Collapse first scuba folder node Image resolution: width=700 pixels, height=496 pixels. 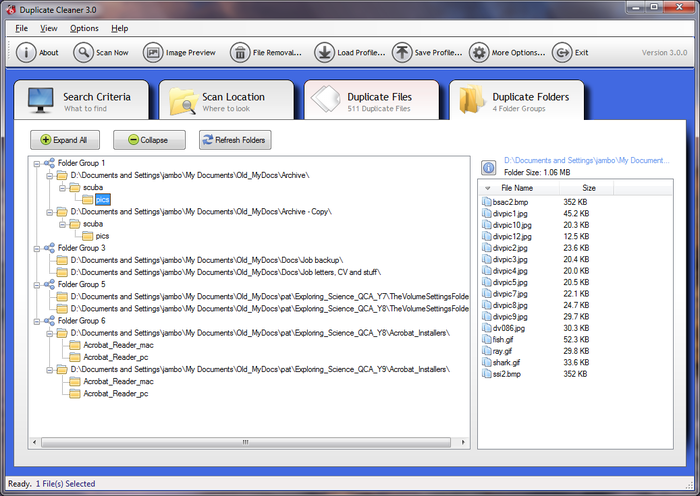pos(62,188)
